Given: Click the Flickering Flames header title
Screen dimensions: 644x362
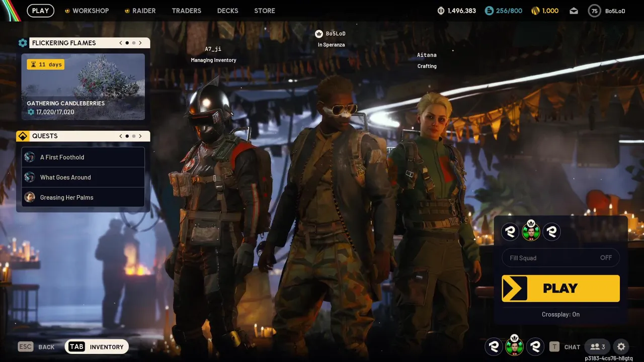Looking at the screenshot, I should [x=64, y=43].
